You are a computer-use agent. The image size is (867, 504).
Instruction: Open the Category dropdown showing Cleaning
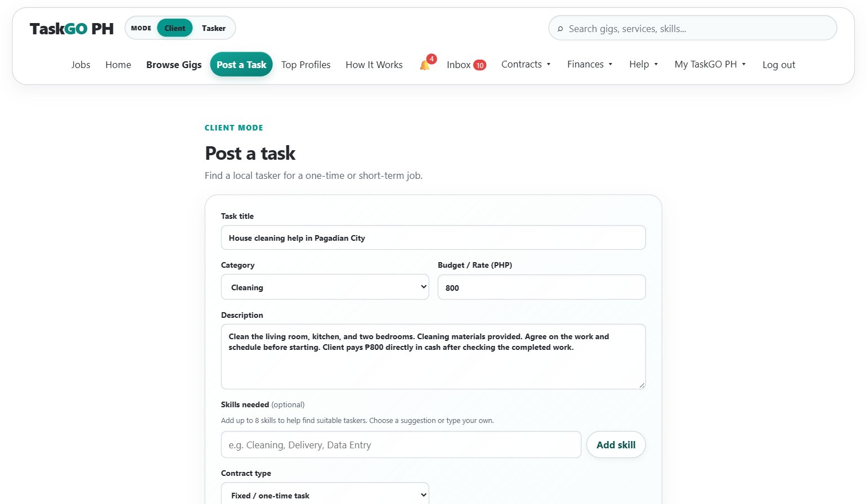click(325, 287)
